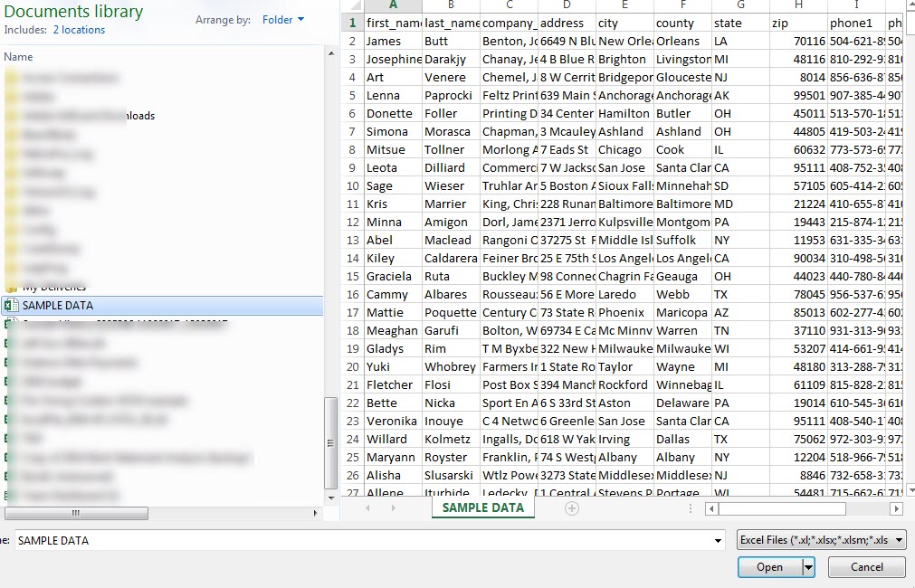915x588 pixels.
Task: Click the cell containing Hamilton
Action: tap(625, 114)
